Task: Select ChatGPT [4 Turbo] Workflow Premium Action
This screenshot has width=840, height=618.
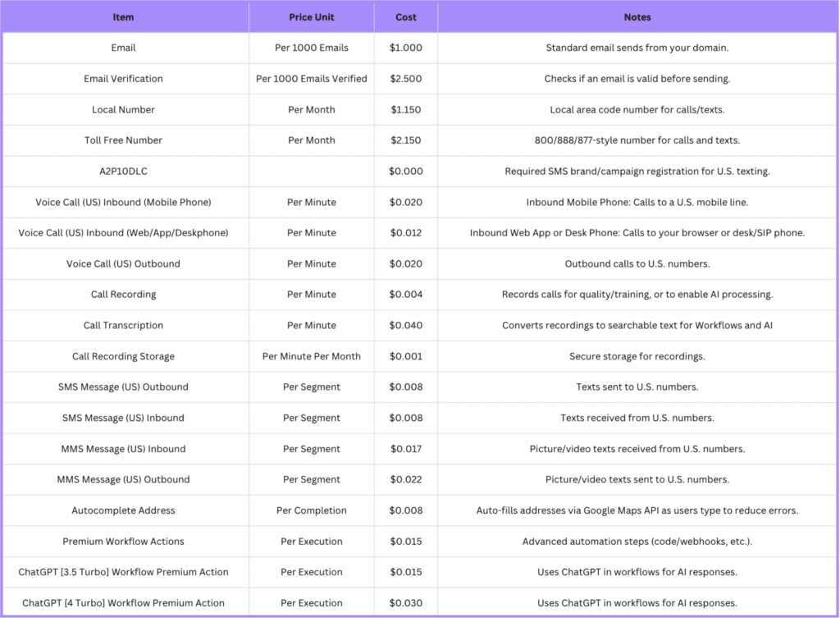Action: (123, 603)
